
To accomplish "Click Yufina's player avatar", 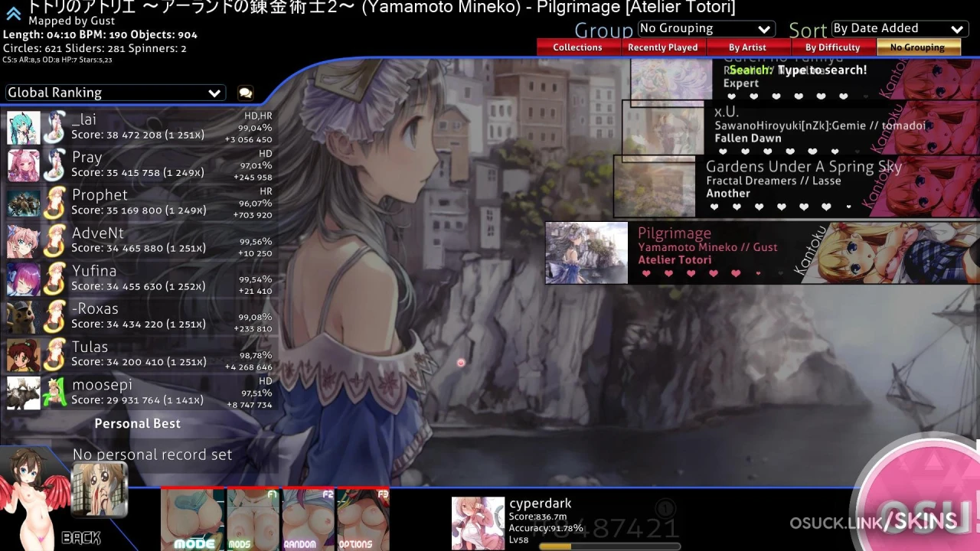I will point(23,279).
